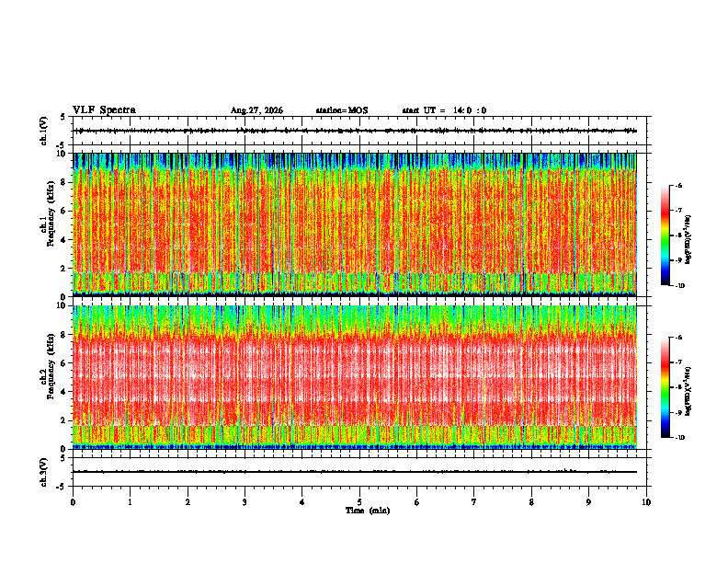Image resolution: width=728 pixels, height=563 pixels.
Task: Select the ch.3(V) waveform axis label
Action: coord(43,472)
